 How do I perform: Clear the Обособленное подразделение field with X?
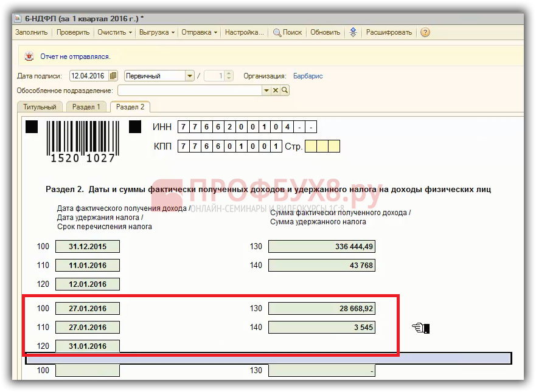click(275, 91)
